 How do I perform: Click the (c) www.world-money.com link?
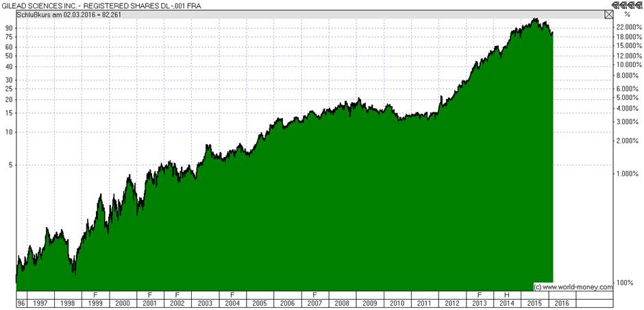[x=573, y=287]
